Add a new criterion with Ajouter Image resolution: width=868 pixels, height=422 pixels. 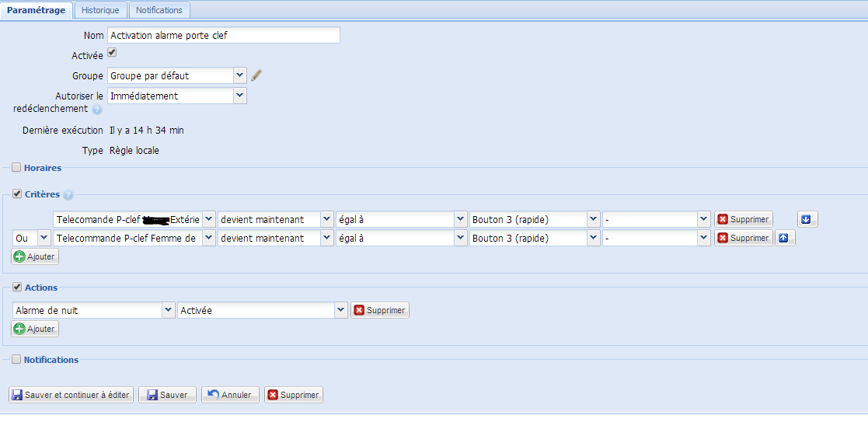pos(35,256)
